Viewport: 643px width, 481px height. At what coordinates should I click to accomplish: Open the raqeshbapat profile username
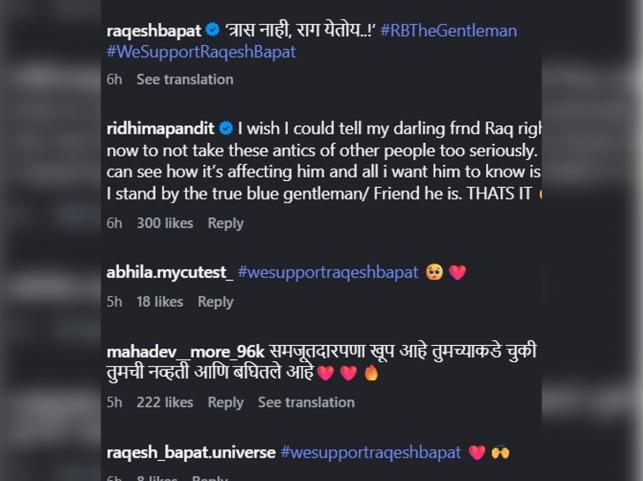click(153, 31)
